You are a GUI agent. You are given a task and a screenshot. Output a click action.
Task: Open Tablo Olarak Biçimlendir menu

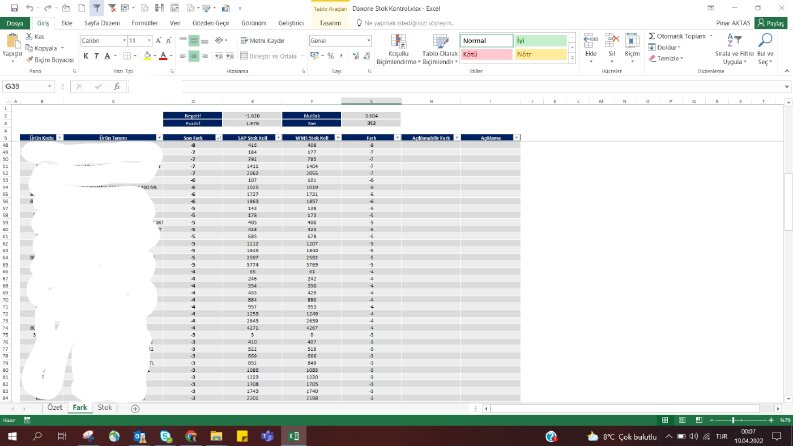440,50
